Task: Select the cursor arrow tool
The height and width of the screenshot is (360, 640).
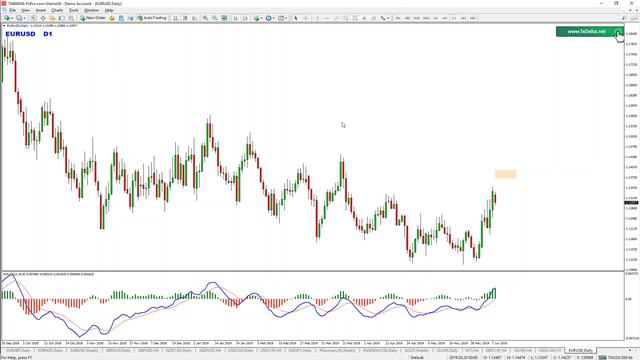Action: coord(296,18)
